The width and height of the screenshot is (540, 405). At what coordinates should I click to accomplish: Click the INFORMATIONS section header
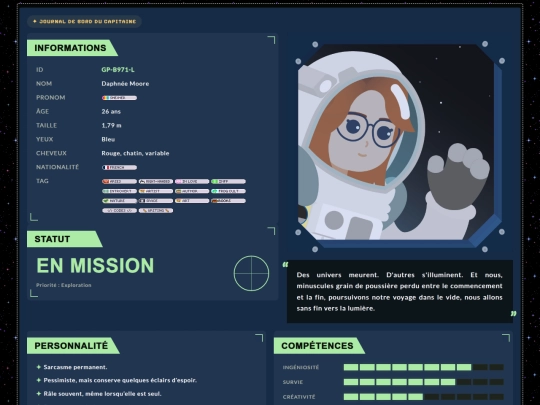(72, 48)
